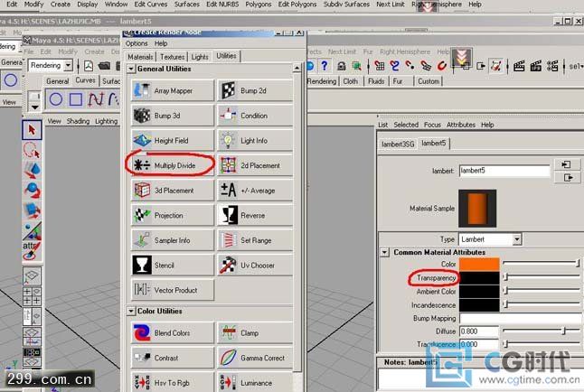Create a +/- Average node

(255, 191)
